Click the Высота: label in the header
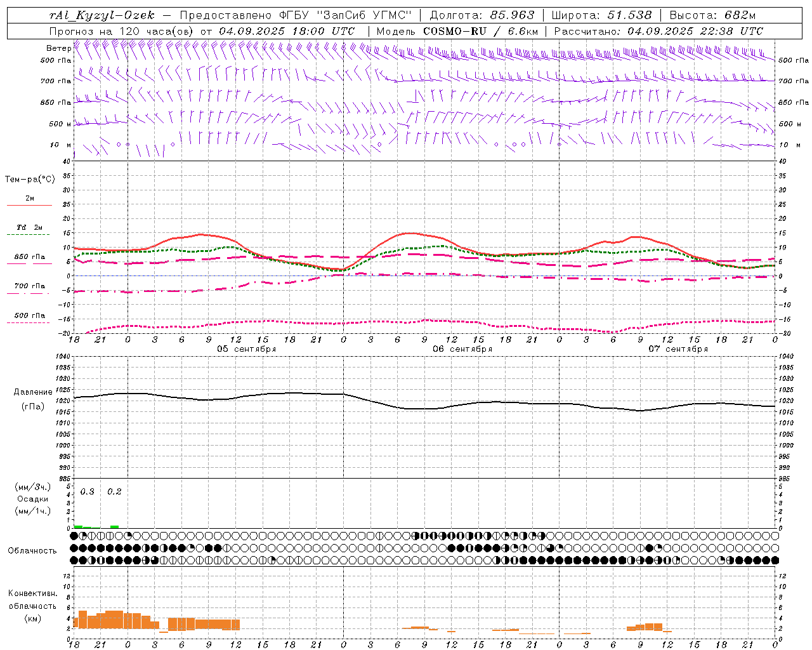This screenshot has width=812, height=650. (693, 15)
